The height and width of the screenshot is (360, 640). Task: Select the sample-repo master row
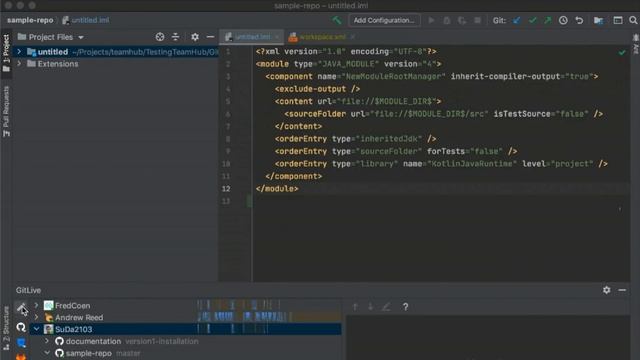click(186, 353)
